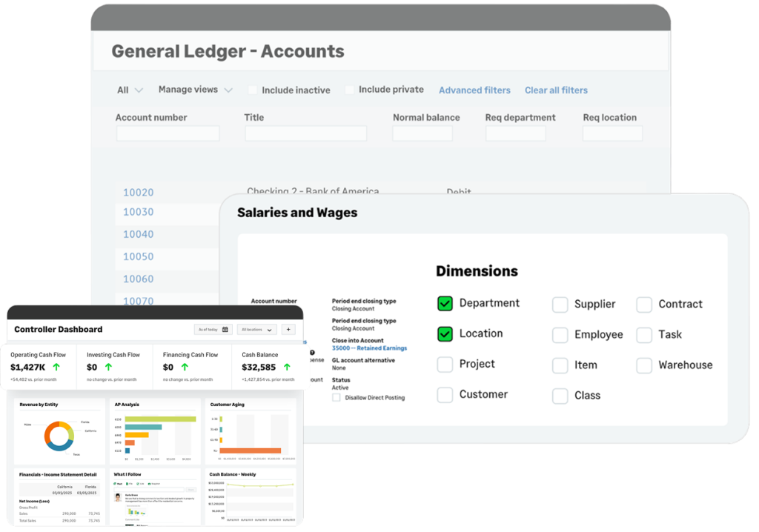
Task: Click green arrow under Investing Cash Flow
Action: click(x=108, y=367)
